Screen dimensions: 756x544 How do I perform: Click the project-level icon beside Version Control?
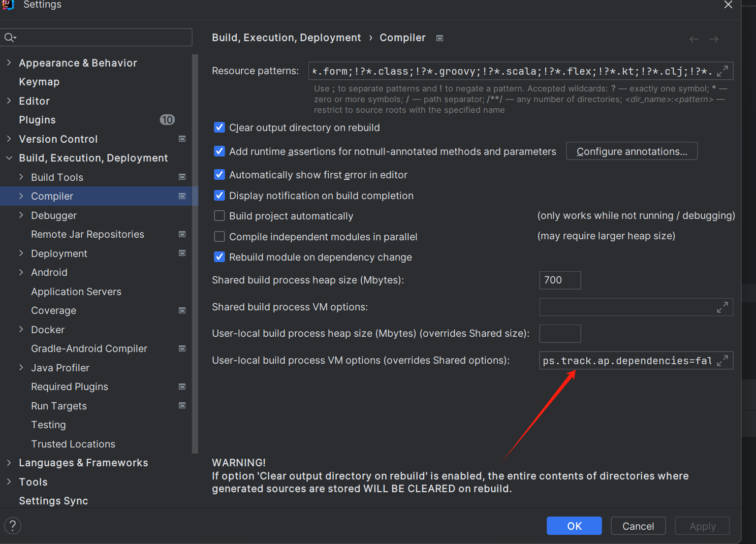click(x=182, y=139)
